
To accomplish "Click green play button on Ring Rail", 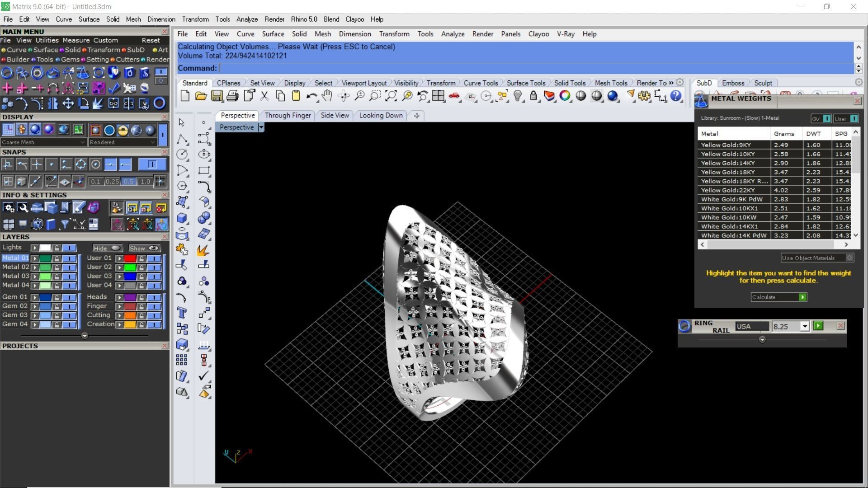I will pyautogui.click(x=818, y=326).
